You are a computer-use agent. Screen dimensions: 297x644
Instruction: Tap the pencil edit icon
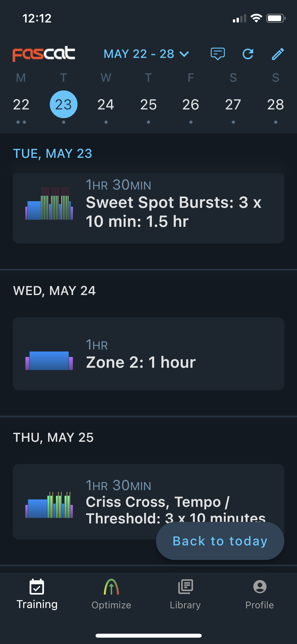point(278,54)
